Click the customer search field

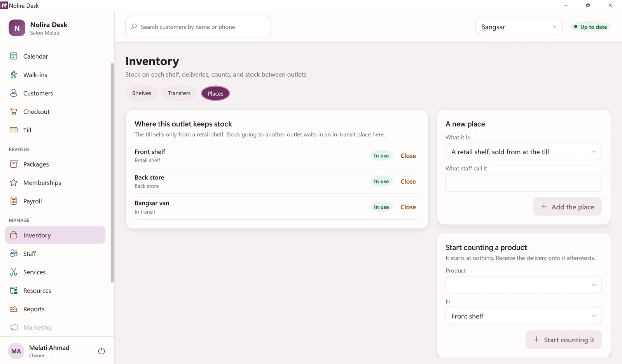(x=198, y=27)
